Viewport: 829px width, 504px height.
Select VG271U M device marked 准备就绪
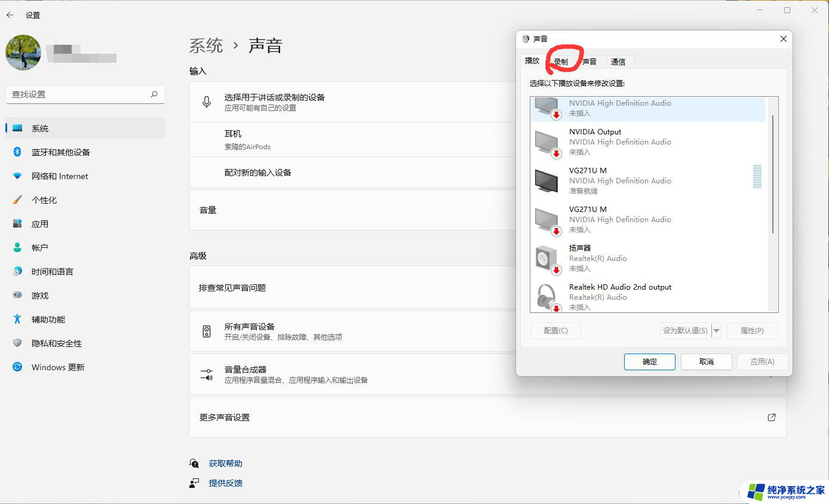click(x=647, y=181)
